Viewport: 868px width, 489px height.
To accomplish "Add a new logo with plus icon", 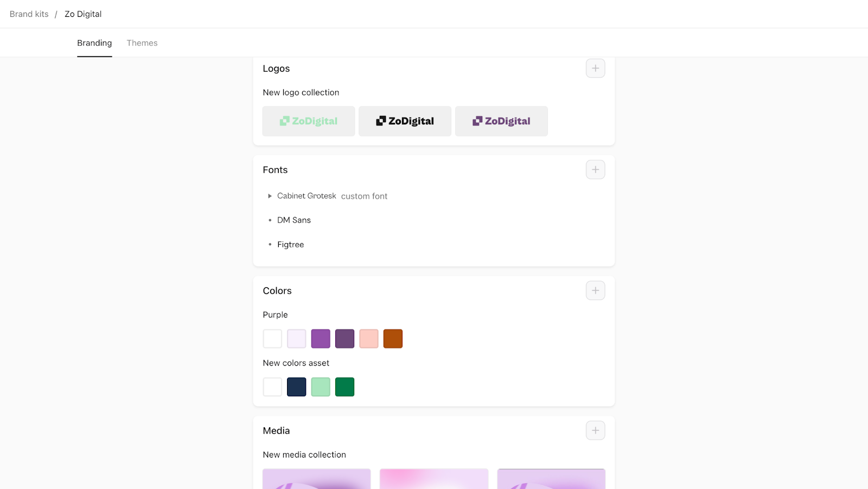I will [x=595, y=68].
